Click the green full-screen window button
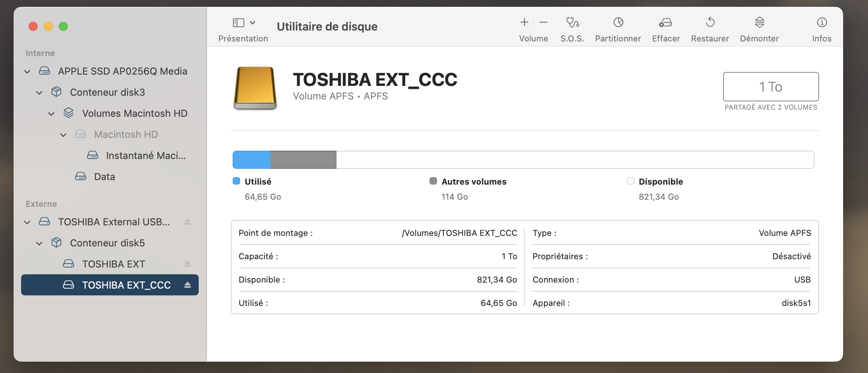Image resolution: width=868 pixels, height=373 pixels. coord(63,26)
